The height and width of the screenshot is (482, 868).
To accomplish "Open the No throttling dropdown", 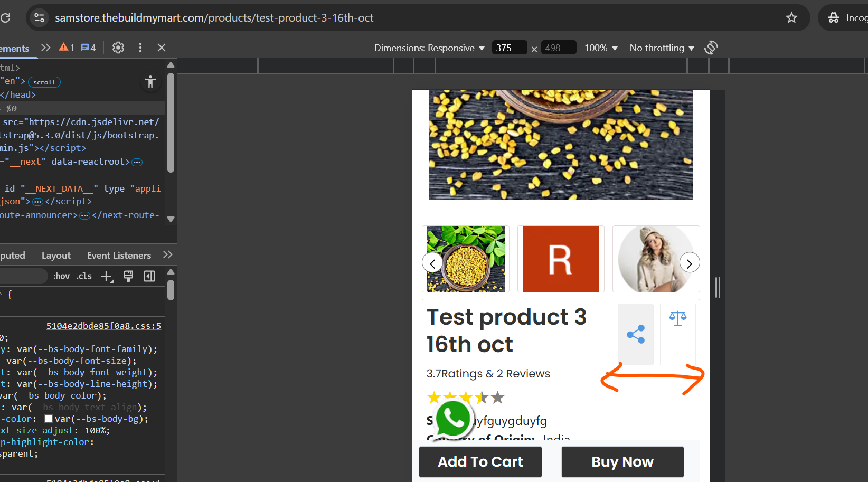I will pos(662,48).
